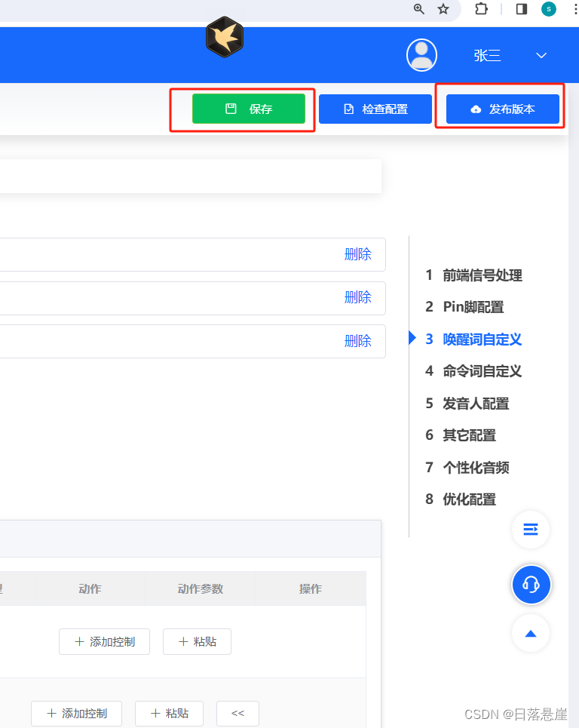The width and height of the screenshot is (579, 728).
Task: Select step 3 唤醒词自定义
Action: pyautogui.click(x=473, y=339)
